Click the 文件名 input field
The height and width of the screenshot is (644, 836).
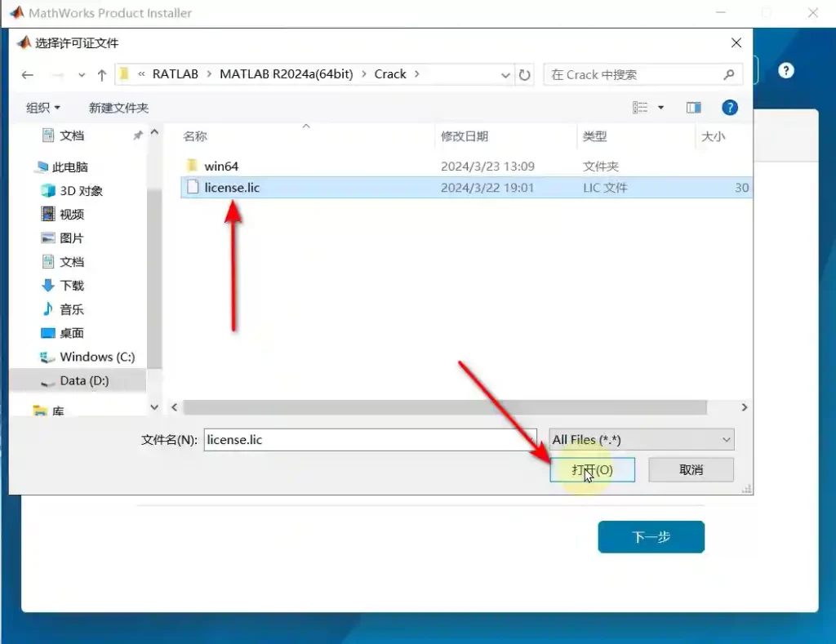[370, 440]
